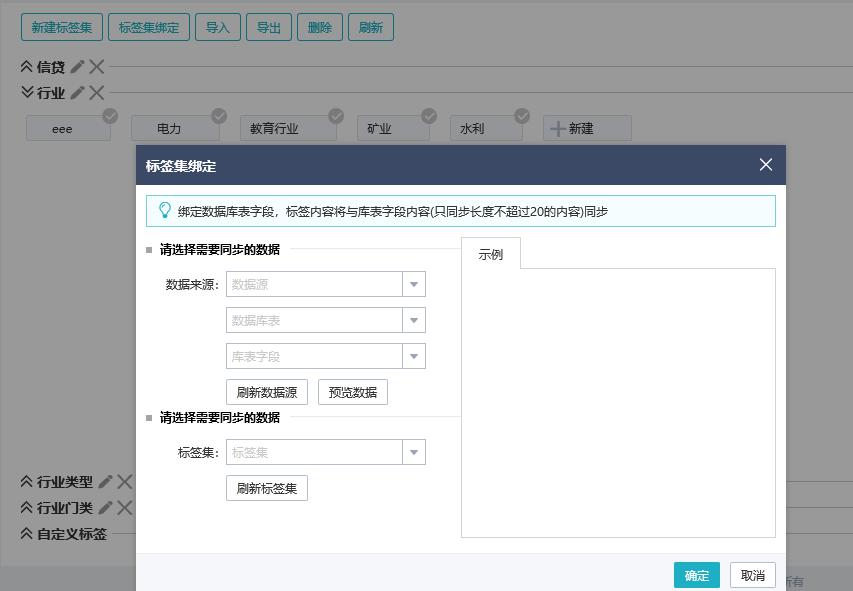Toggle the checkmark on the 教育行业 tag
Viewport: 853px width, 591px height.
click(336, 116)
